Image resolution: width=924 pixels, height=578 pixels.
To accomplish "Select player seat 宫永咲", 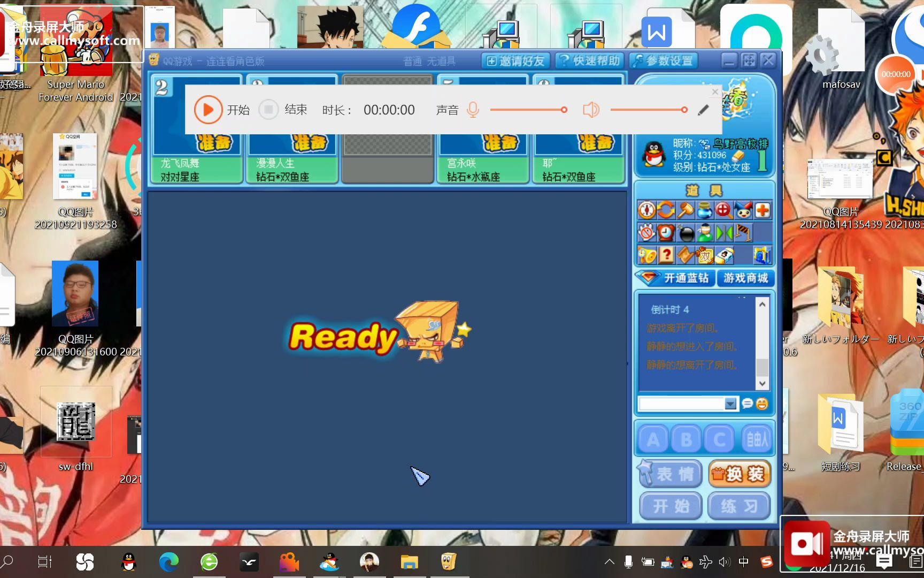I will click(483, 130).
